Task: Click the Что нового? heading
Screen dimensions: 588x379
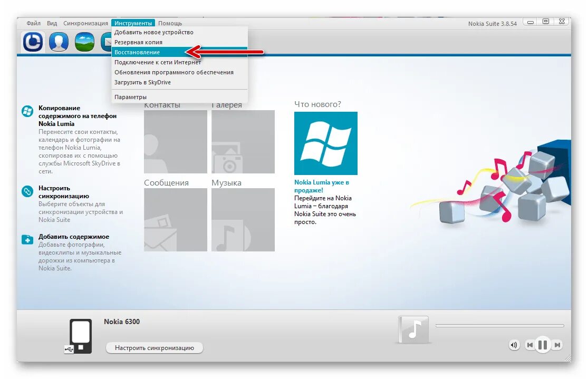Action: tap(317, 104)
